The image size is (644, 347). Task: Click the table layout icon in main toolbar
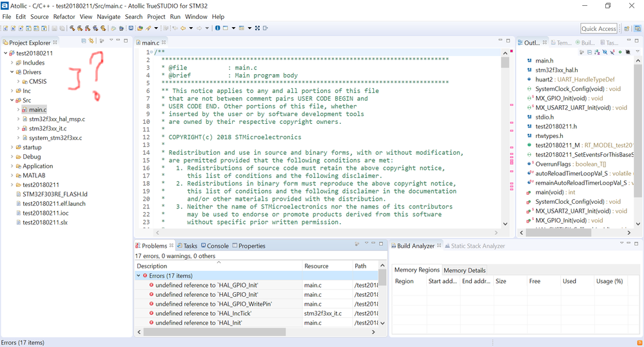tap(242, 28)
